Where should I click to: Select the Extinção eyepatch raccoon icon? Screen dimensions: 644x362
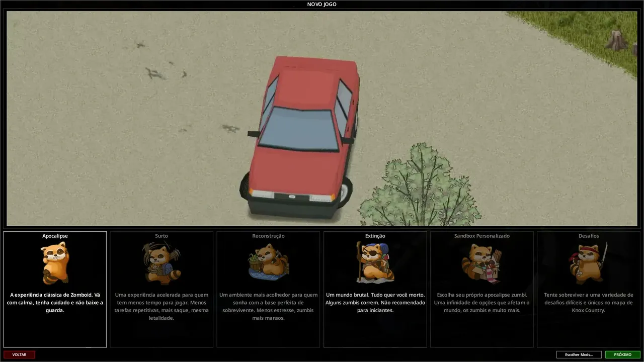[x=375, y=262]
